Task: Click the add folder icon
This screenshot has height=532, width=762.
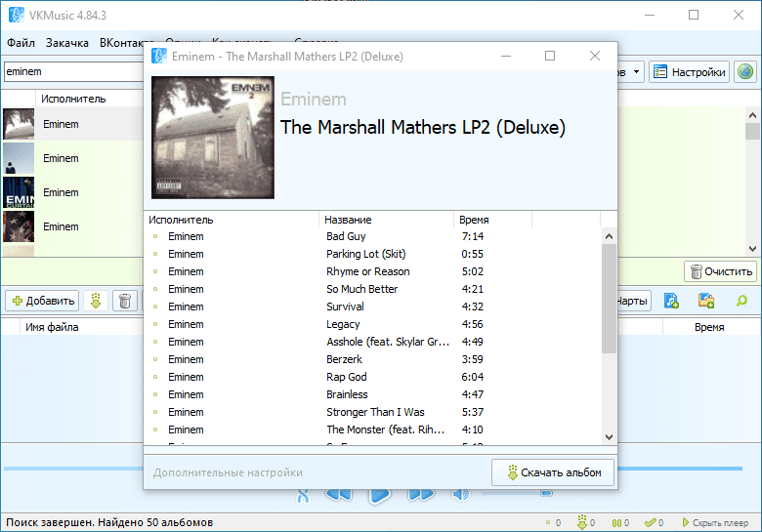Action: pyautogui.click(x=706, y=301)
